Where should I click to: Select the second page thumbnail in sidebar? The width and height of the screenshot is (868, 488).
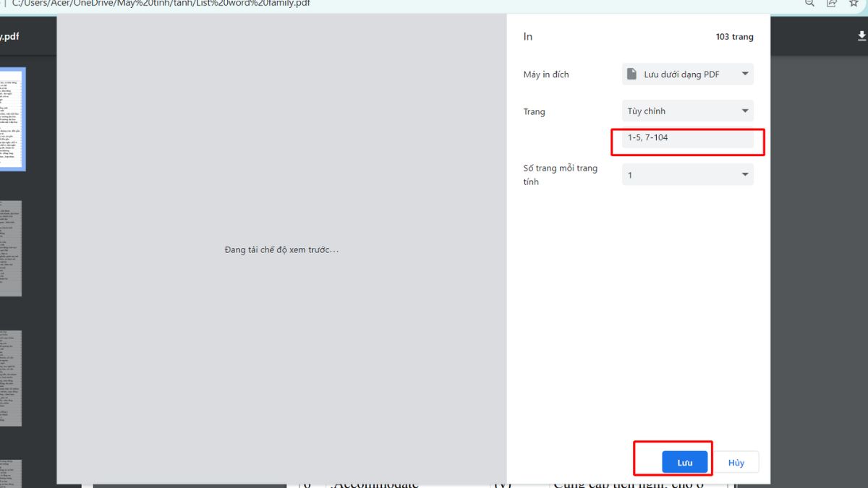point(10,248)
